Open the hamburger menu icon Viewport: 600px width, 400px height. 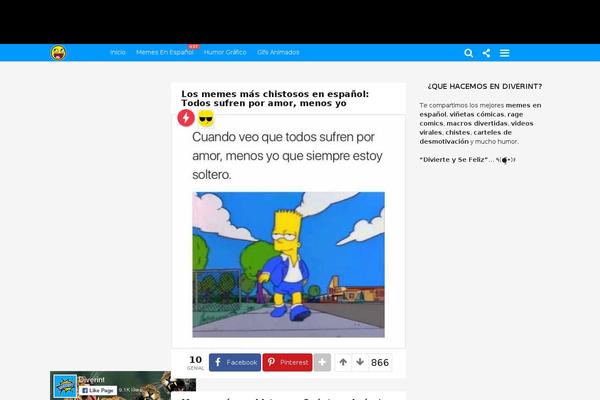[504, 53]
